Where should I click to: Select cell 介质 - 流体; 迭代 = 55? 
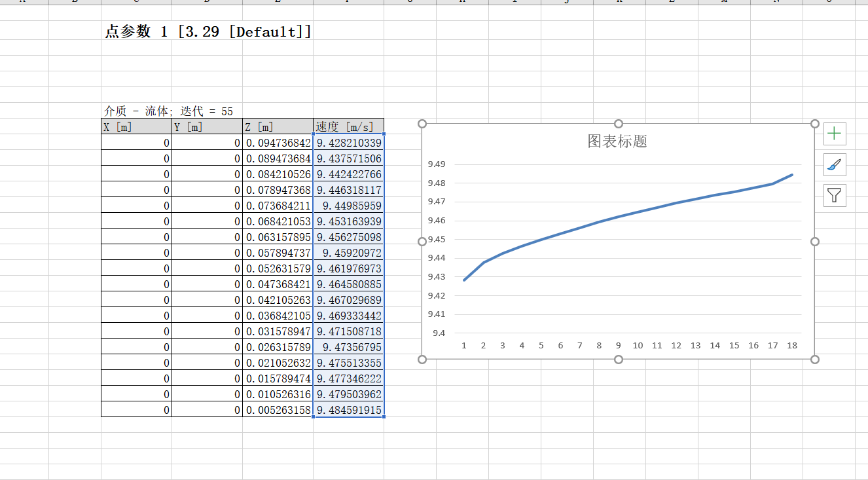point(168,111)
